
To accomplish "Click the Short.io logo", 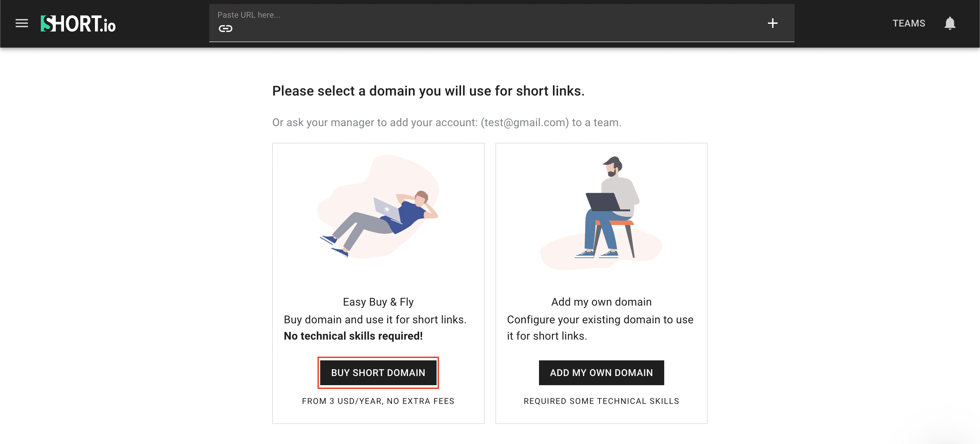I will [x=78, y=23].
